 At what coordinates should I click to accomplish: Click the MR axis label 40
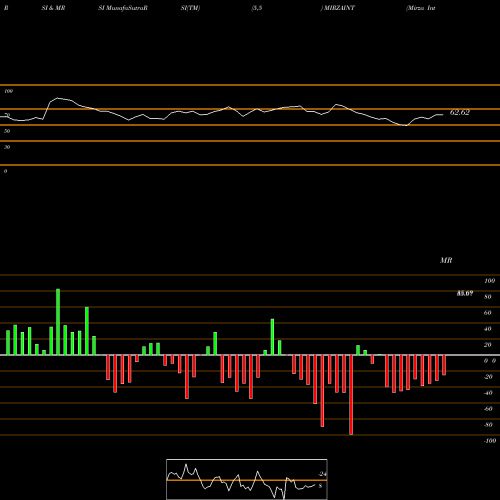487,329
